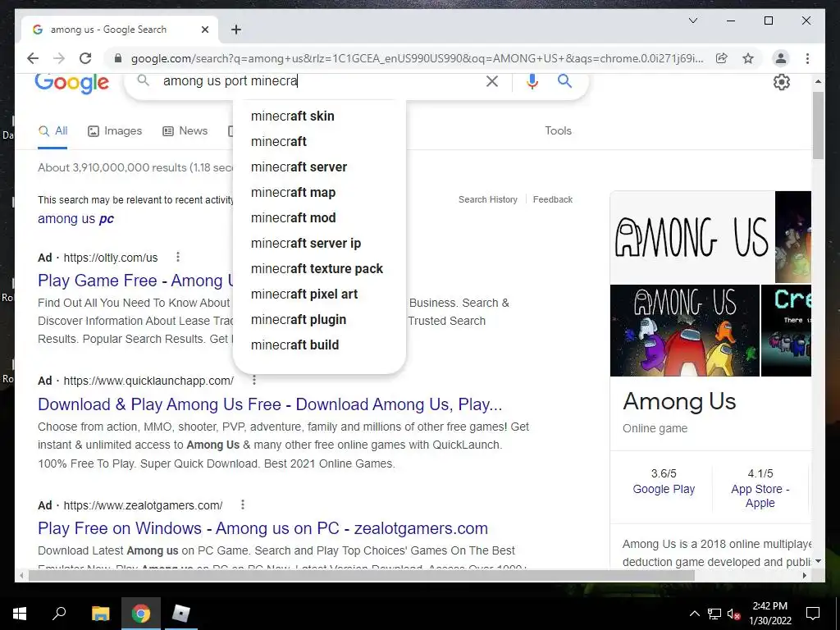Image resolution: width=840 pixels, height=630 pixels.
Task: Open the Roblox app from taskbar
Action: click(x=181, y=614)
